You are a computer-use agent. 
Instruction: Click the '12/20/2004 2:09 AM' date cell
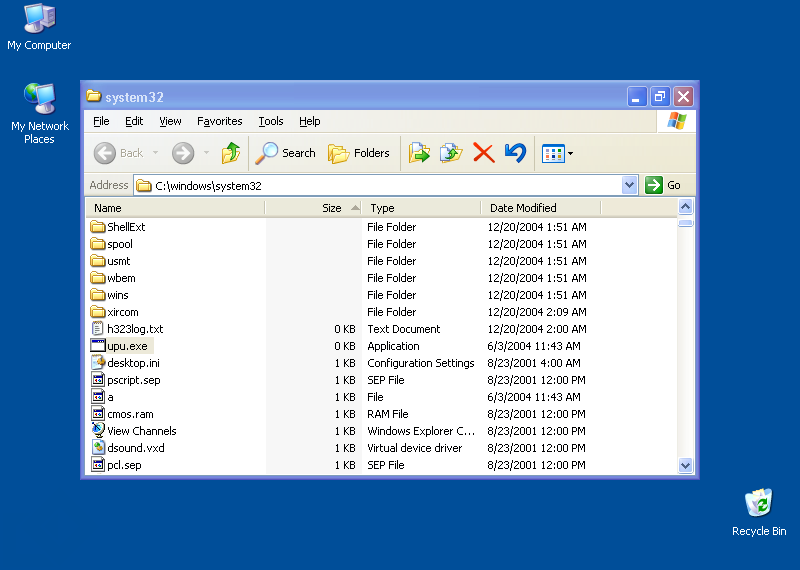(537, 312)
